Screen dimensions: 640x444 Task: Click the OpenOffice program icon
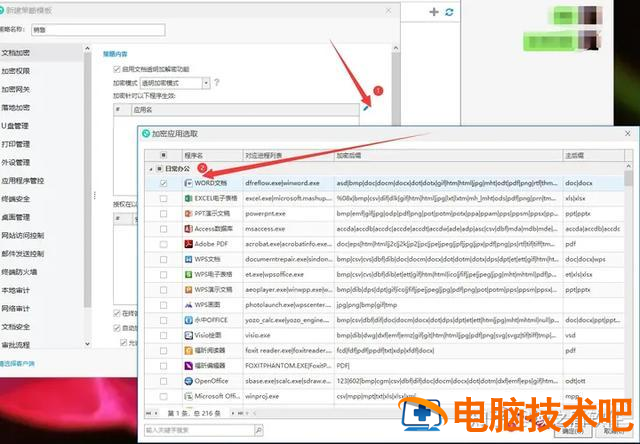188,381
